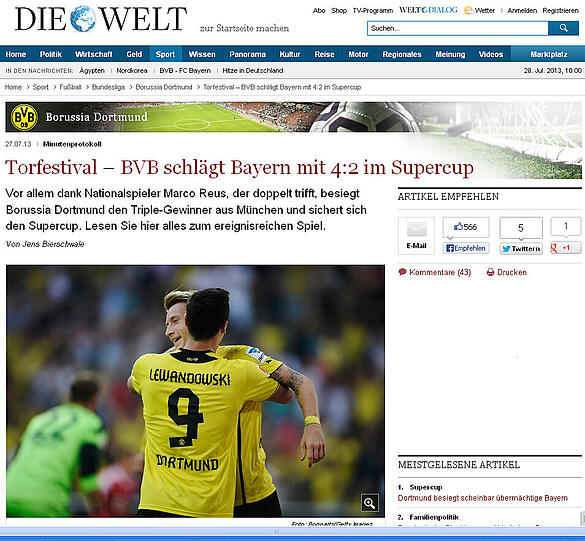This screenshot has width=585, height=541.
Task: Click the Shop link
Action: [x=339, y=11]
